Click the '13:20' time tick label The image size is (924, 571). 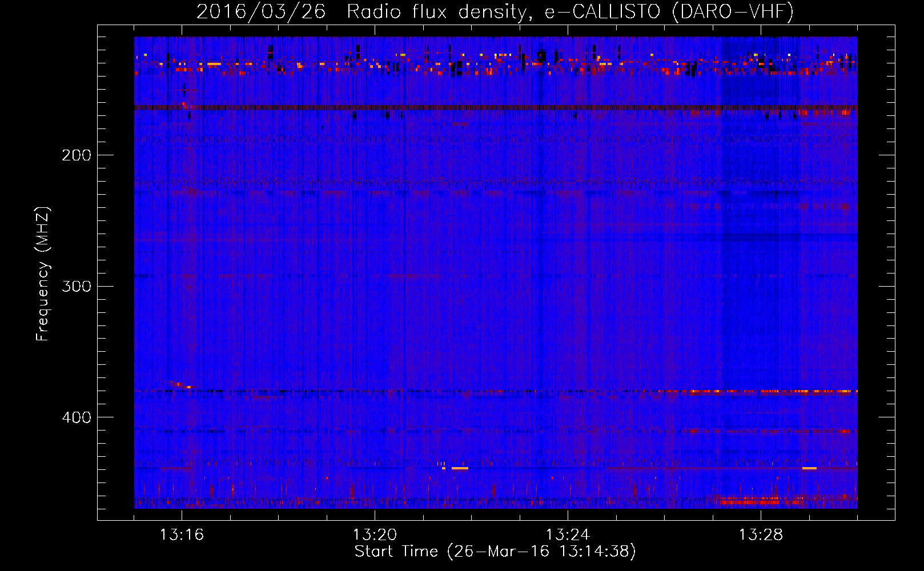tap(375, 535)
